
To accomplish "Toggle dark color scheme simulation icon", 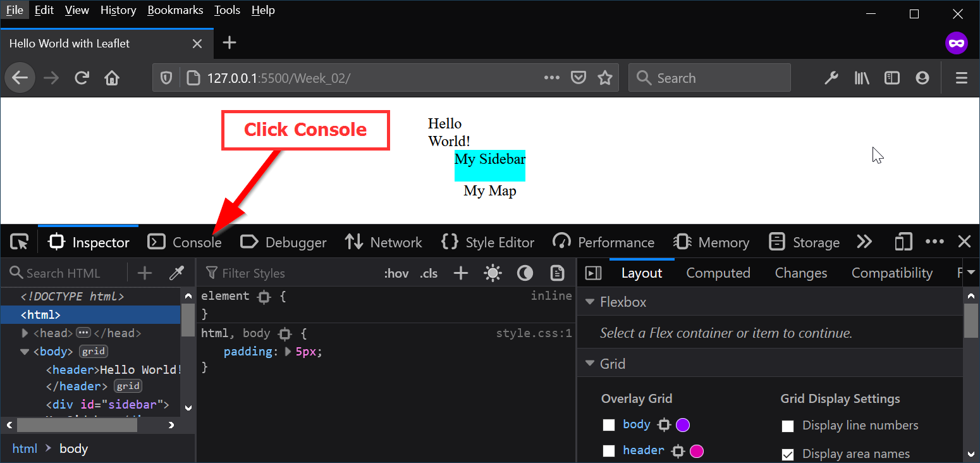I will [525, 273].
